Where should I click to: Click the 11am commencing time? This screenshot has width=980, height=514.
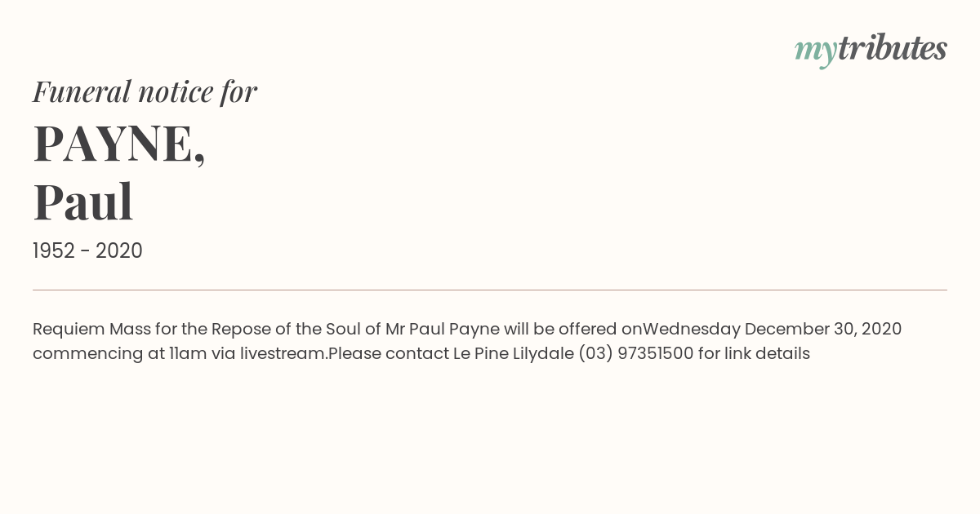188,354
